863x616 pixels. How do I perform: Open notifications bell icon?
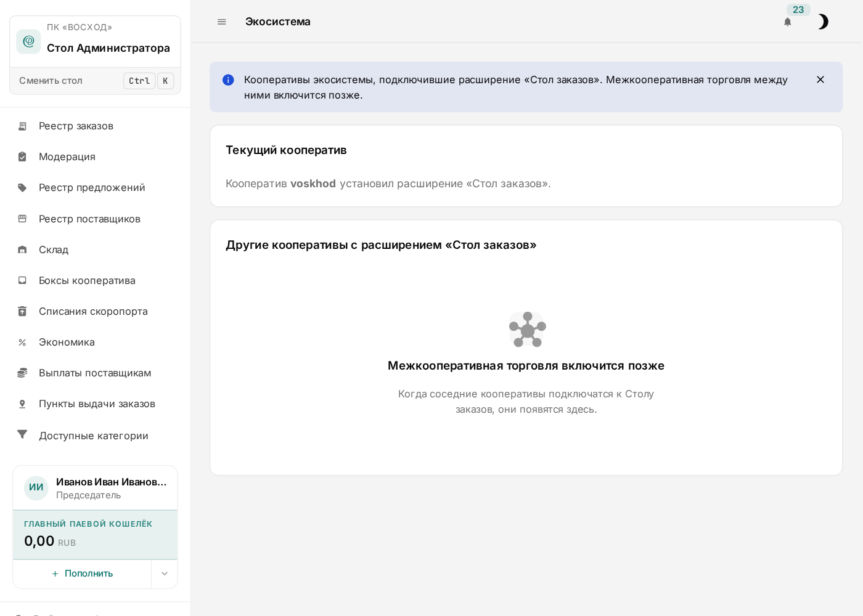tap(788, 22)
